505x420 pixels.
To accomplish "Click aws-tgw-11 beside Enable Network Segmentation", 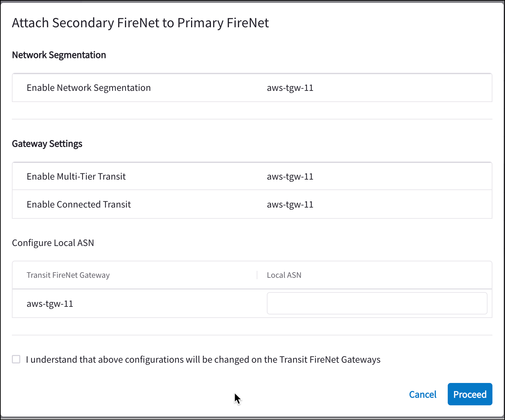I will tap(290, 88).
